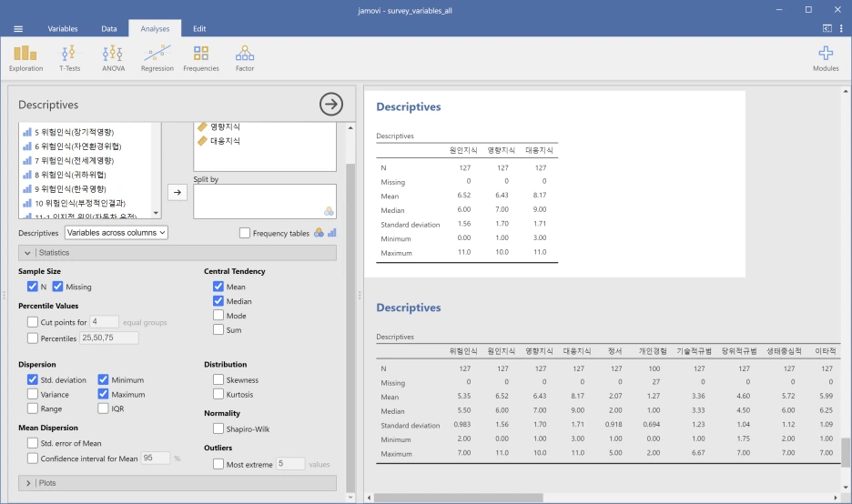Enable the Kurtosis checkbox
Viewport: 852px width, 504px height.
click(218, 394)
